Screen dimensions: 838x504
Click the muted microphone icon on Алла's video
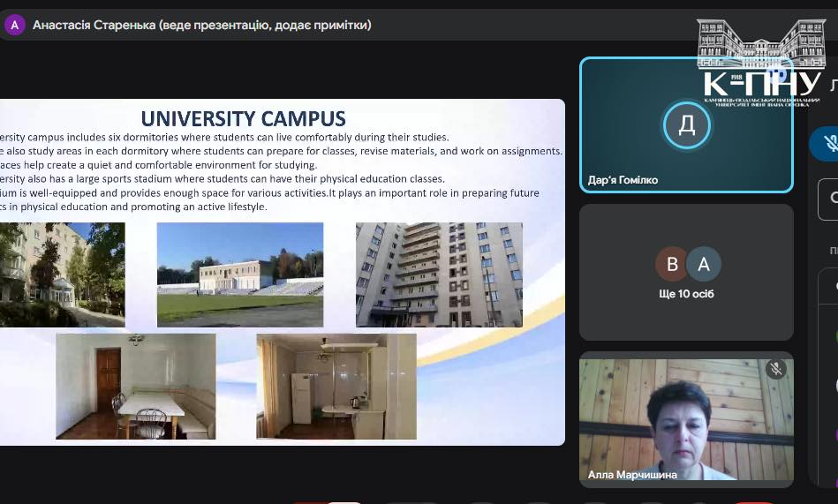coord(776,369)
